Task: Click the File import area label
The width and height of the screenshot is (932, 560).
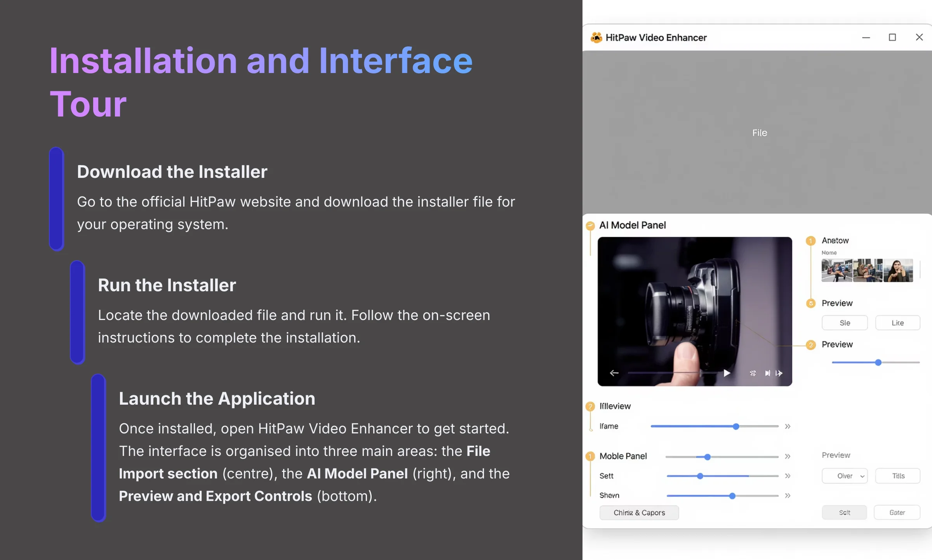Action: click(760, 133)
